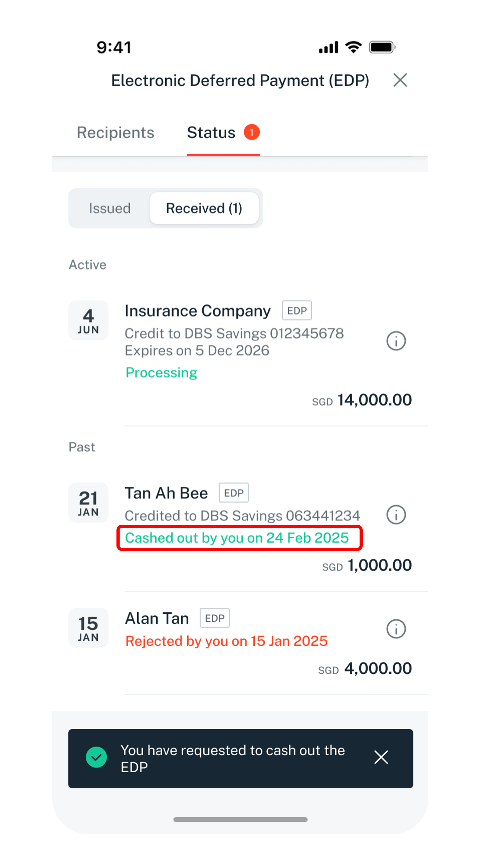This screenshot has height=868, width=482.
Task: Tap the battery icon in status bar
Action: pos(382,47)
